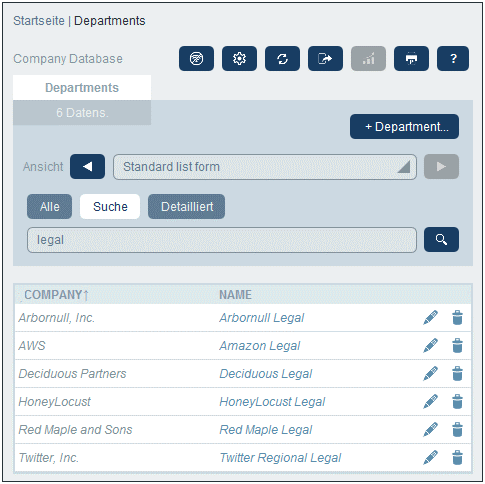Switch to Detailliert search mode
Viewport: 485px width, 484px height.
tap(187, 207)
